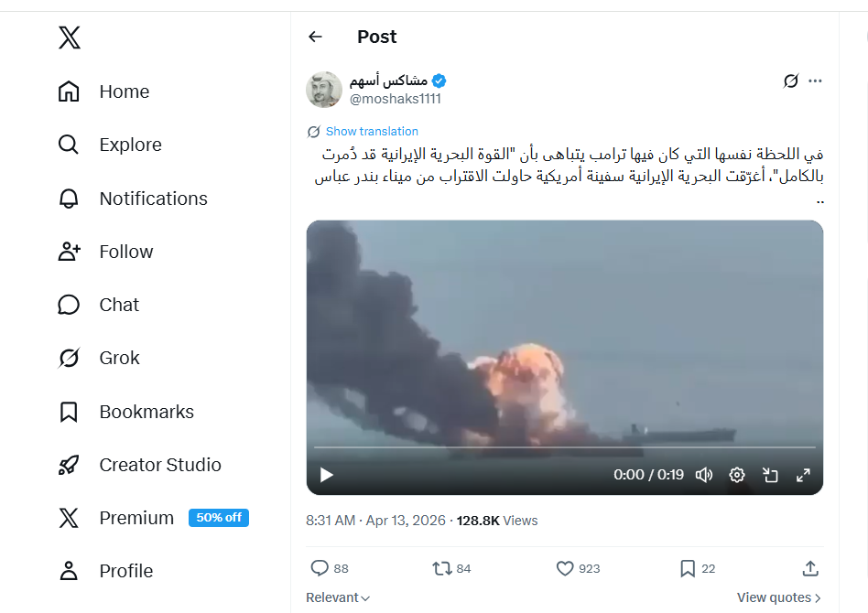Click the Grok icon on the post
Viewport: 868px width, 613px height.
coord(791,81)
